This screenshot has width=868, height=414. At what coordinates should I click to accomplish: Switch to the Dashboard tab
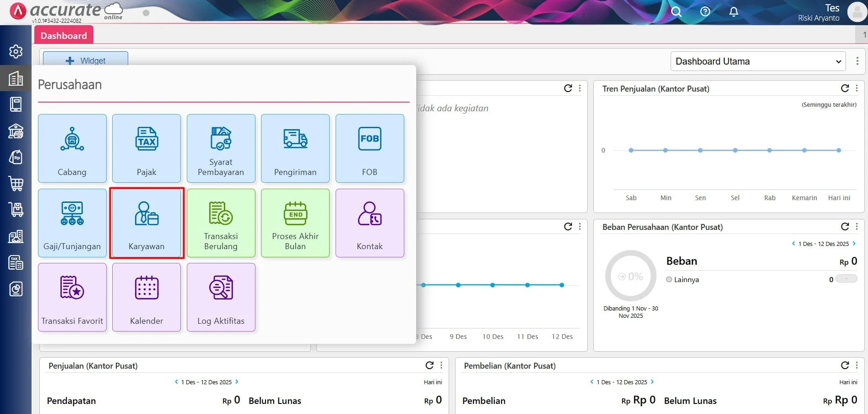[64, 36]
